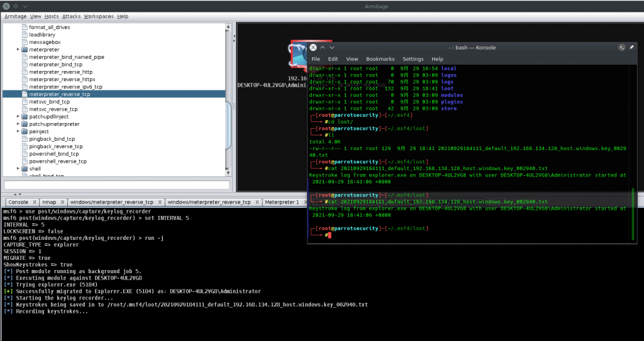Click the Konsole keep-above up chevron button
Image resolution: width=644 pixels, height=341 pixels.
coord(323,48)
